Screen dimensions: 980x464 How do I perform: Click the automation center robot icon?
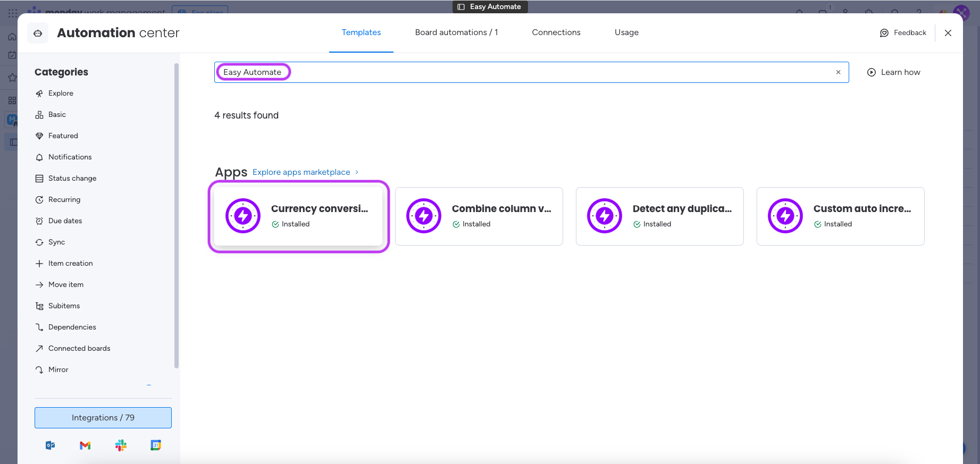tap(38, 33)
